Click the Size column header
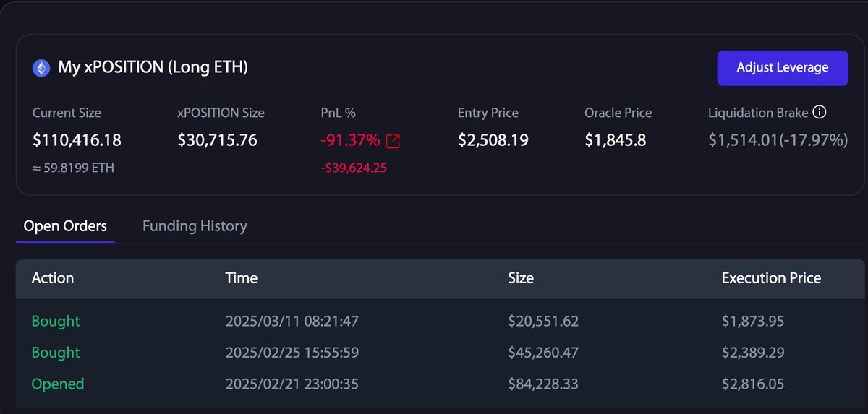The width and height of the screenshot is (868, 414). click(x=521, y=278)
